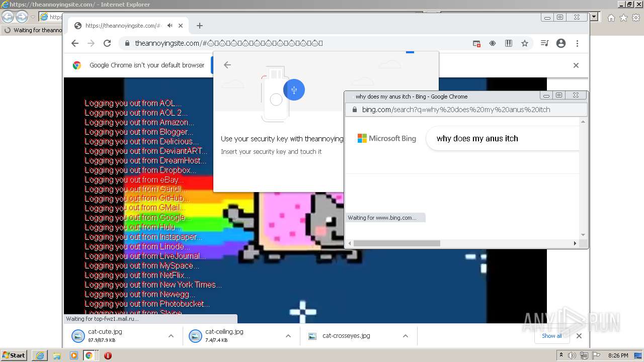Click the sensors/motion diamond icon in address bar

(493, 43)
